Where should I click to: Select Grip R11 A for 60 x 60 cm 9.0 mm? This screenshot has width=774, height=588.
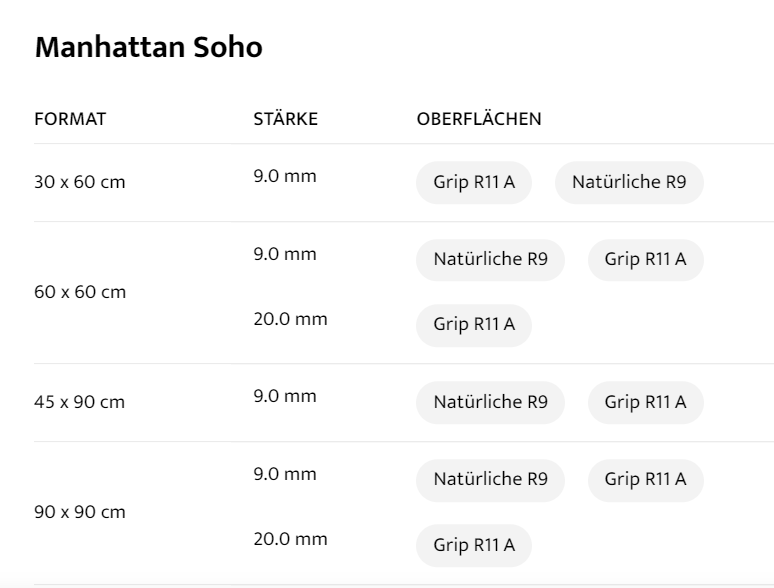coord(645,260)
